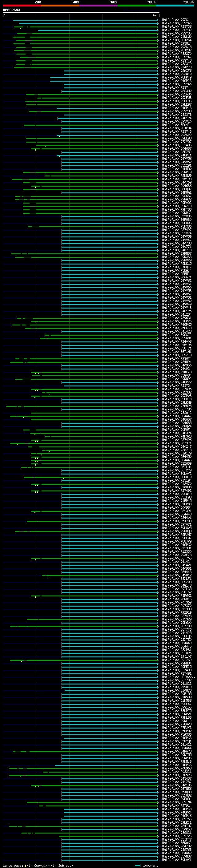Select hit UniRef100_A8JCU4
197x868 pixels.
tap(176, 128)
